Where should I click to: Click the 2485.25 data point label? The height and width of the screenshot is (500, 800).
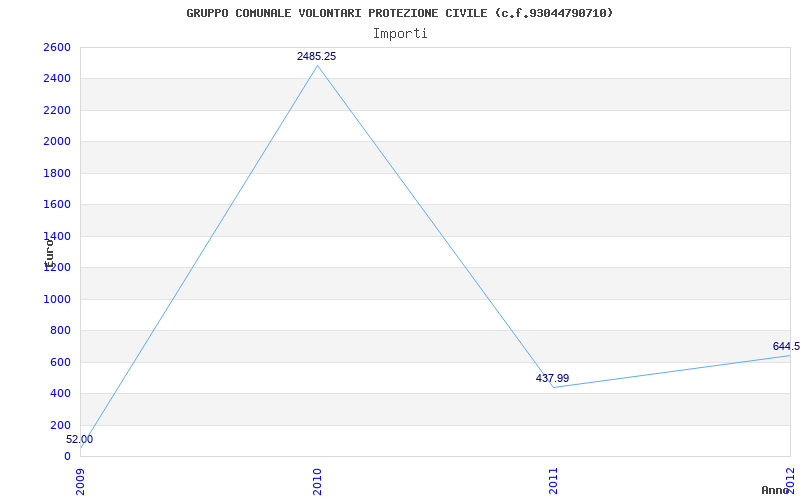tap(316, 57)
